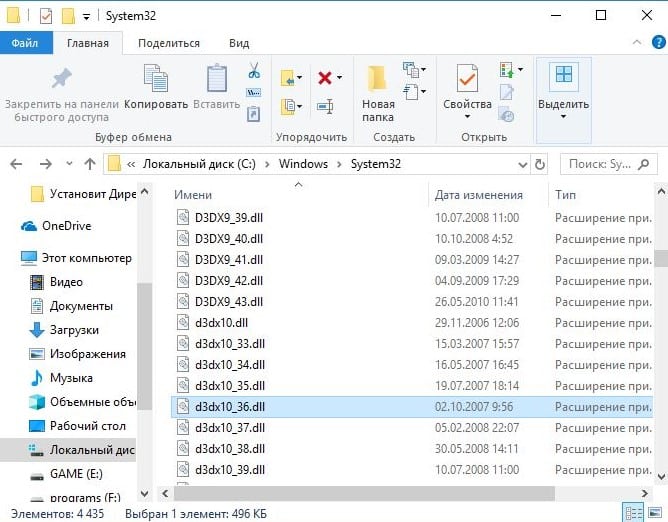Click the scissors Cut icon
This screenshot has width=668, height=522.
[254, 70]
